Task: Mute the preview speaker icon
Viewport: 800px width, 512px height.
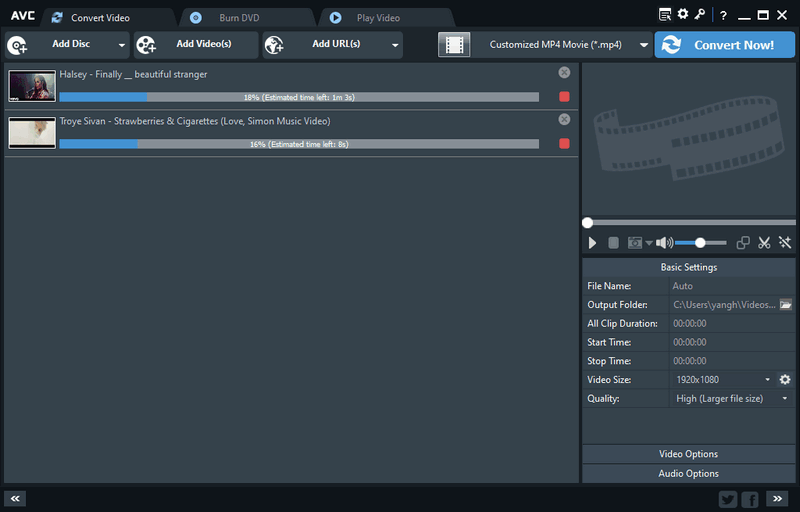Action: pyautogui.click(x=664, y=243)
